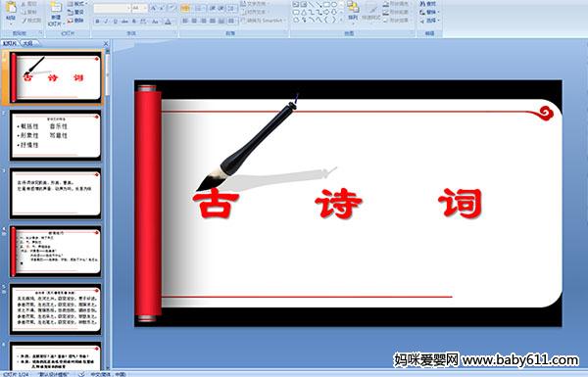
Task: Toggle italic formatting
Action: click(106, 22)
